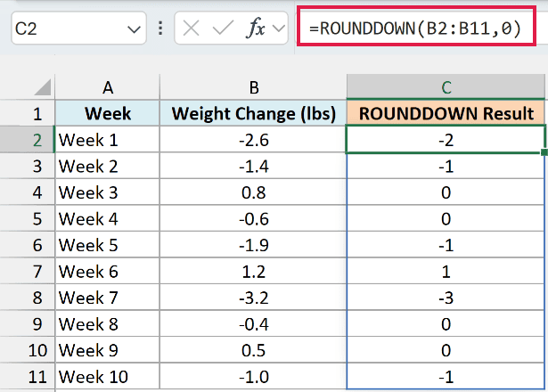Select the Week 3 cell
This screenshot has height=392, width=548.
[x=107, y=192]
